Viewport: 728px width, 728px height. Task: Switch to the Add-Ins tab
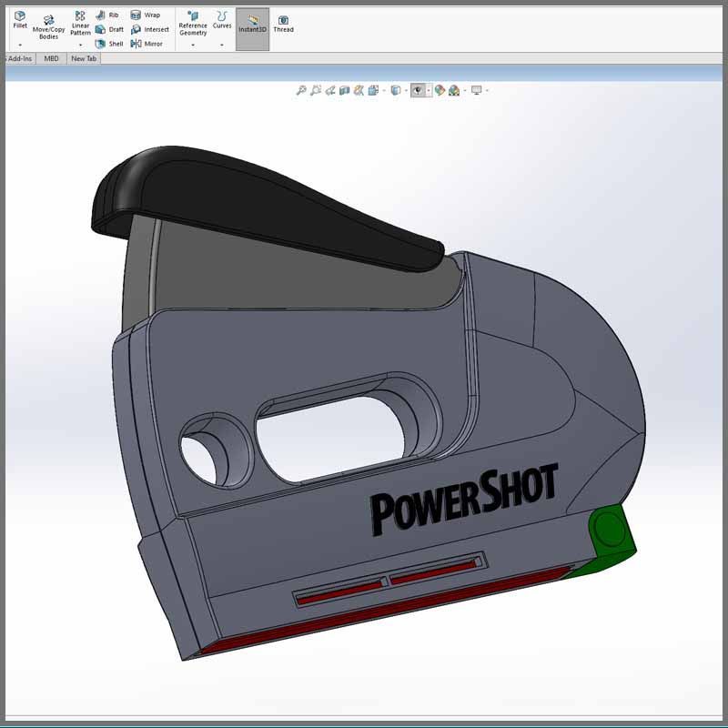click(19, 58)
